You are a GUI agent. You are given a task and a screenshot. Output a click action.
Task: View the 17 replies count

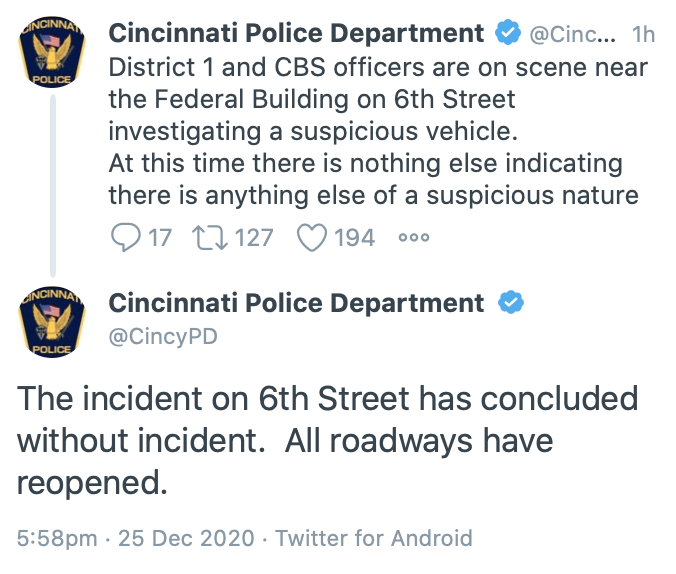click(160, 238)
